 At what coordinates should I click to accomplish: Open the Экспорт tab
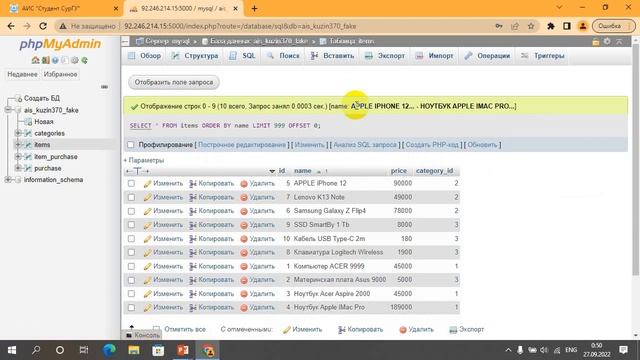tap(385, 56)
